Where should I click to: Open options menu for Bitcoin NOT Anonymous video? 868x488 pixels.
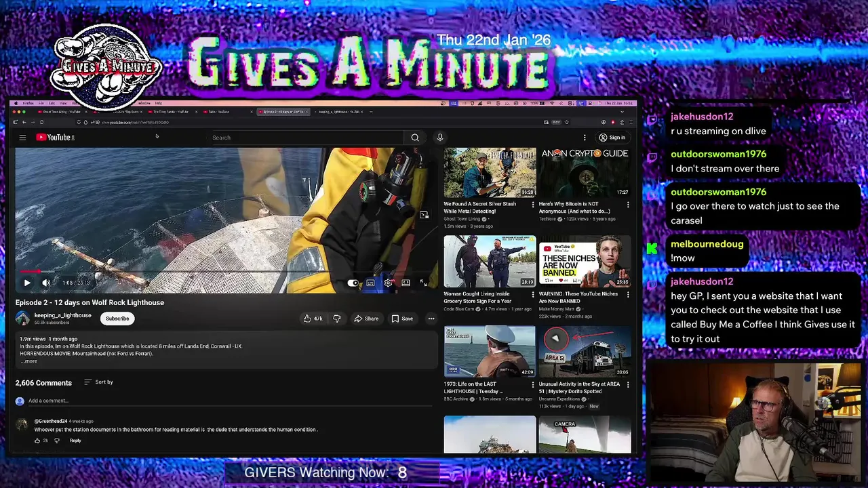[x=628, y=204]
